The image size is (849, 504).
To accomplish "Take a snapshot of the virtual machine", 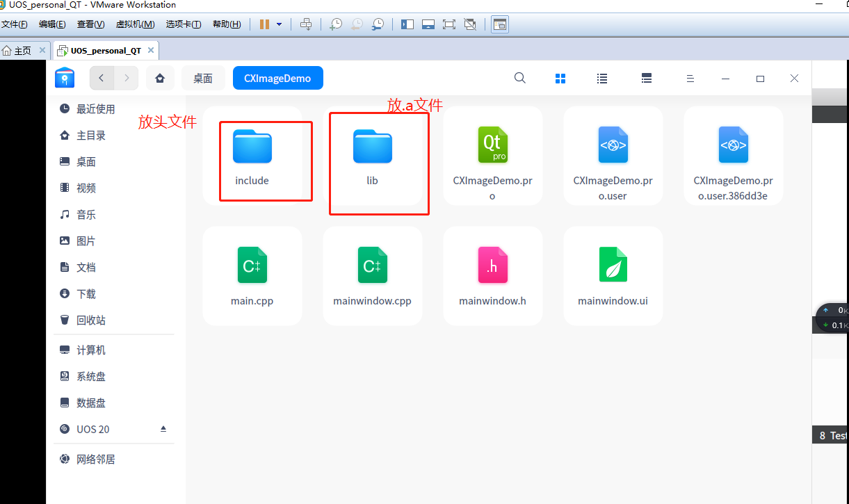I will [x=336, y=24].
